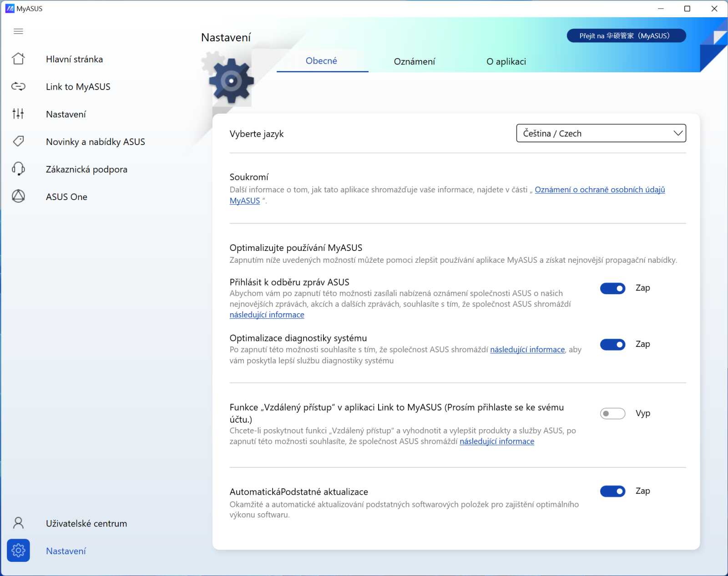
Task: Open Oznámení o ochraně osobních údajů link
Action: pos(600,190)
